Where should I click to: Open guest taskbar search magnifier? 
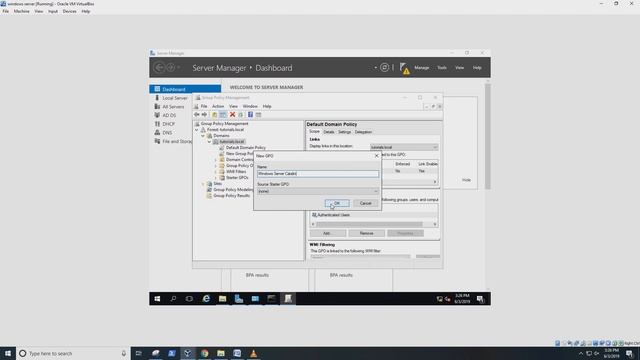pos(173,299)
